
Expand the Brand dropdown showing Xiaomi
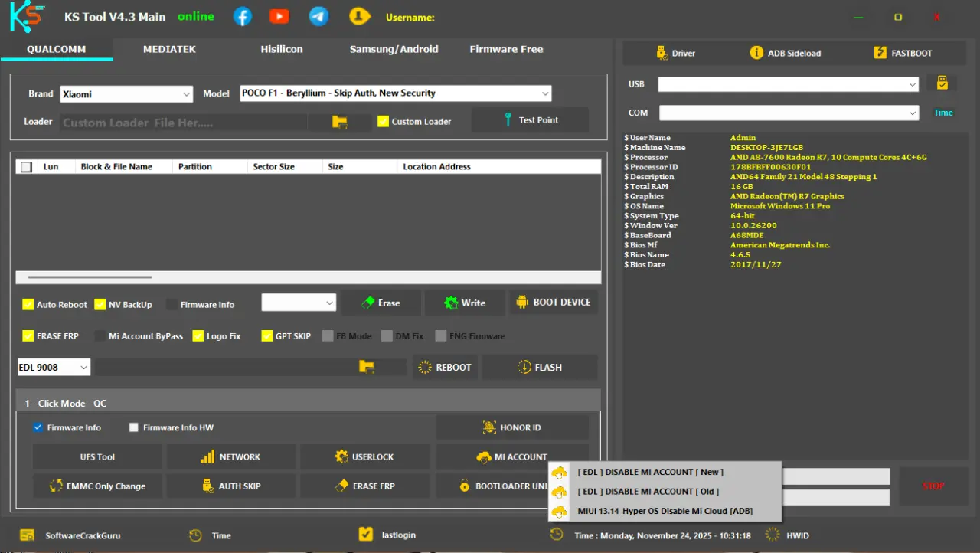[126, 93]
